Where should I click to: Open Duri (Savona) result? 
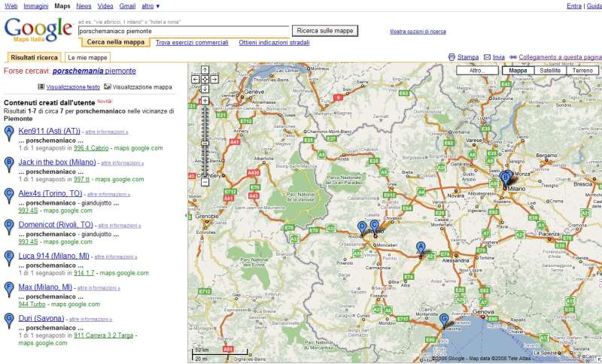41,318
